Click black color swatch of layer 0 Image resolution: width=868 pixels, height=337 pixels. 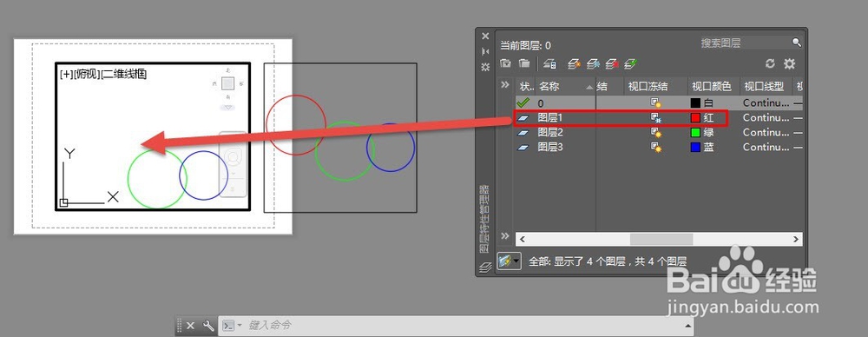696,102
